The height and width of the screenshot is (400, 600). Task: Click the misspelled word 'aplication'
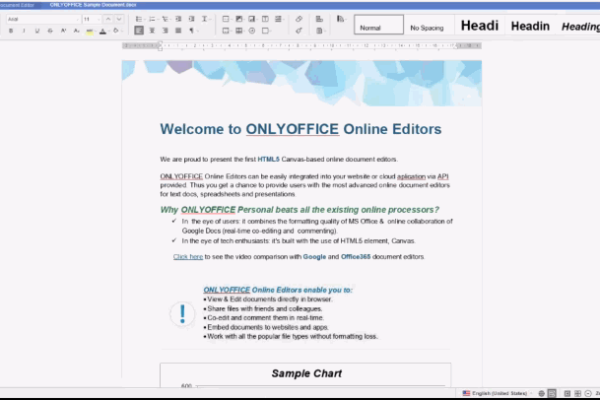411,176
